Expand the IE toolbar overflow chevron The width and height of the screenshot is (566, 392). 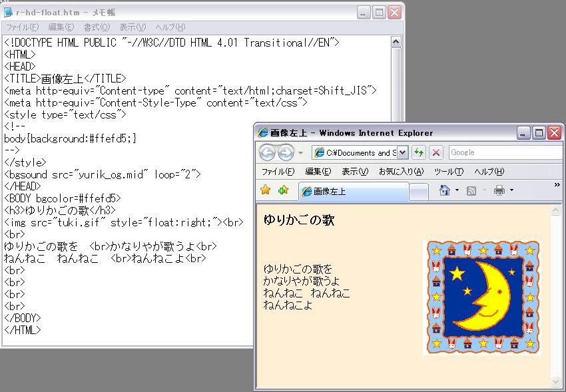tap(557, 184)
